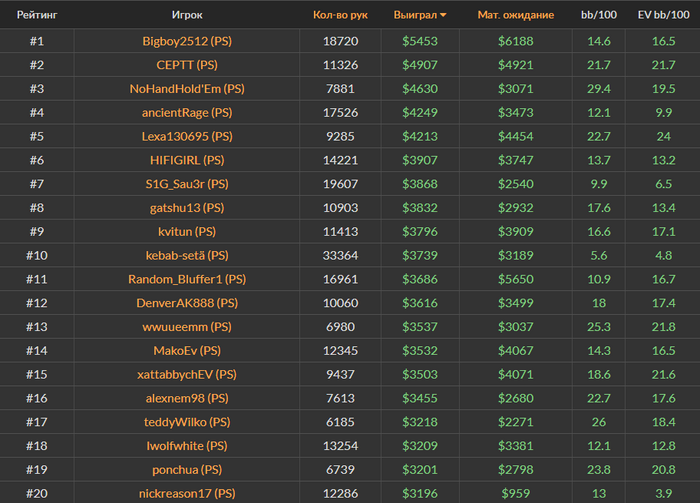Sort by the Выиграл column arrow
700x503 pixels.
pos(443,15)
